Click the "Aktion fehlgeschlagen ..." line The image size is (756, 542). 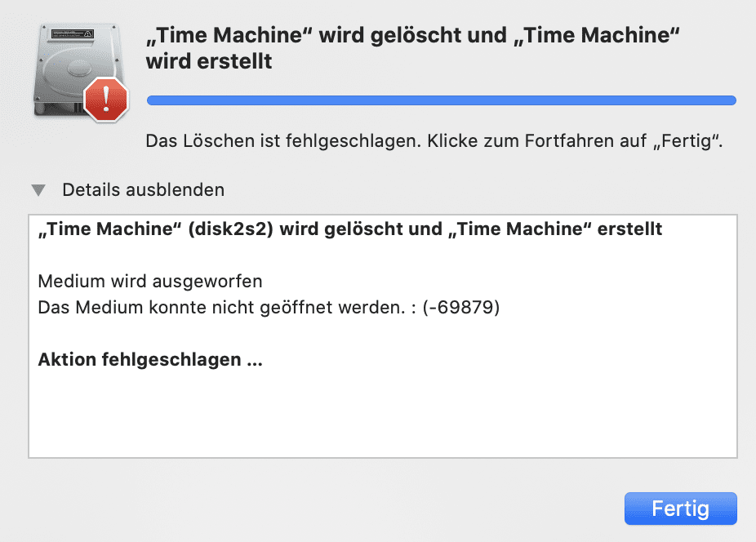(150, 359)
